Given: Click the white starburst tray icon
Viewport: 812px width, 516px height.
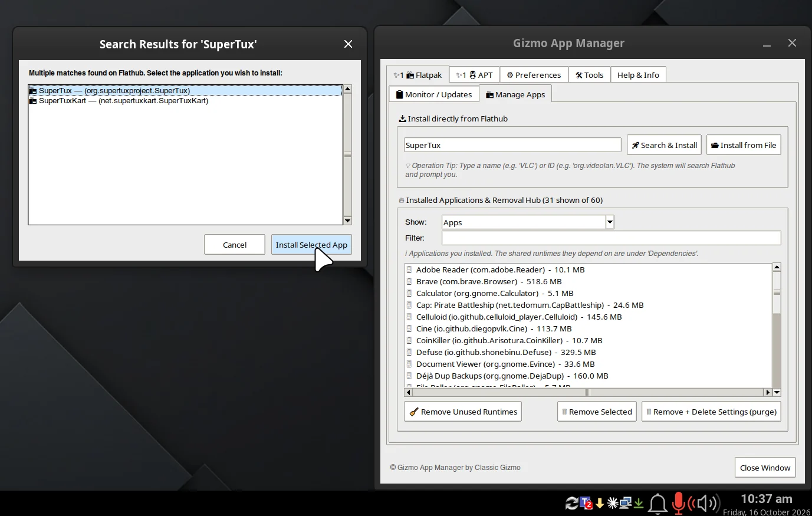Looking at the screenshot, I should pyautogui.click(x=613, y=503).
